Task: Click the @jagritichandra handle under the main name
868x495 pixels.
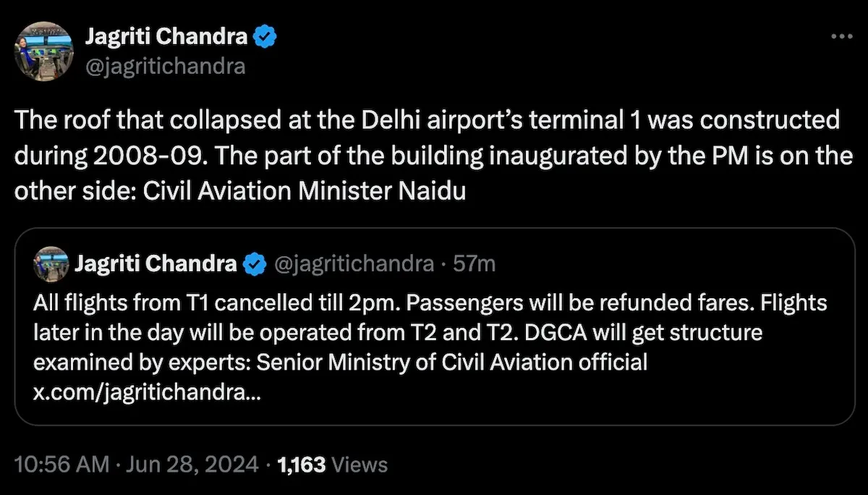Action: click(x=165, y=67)
